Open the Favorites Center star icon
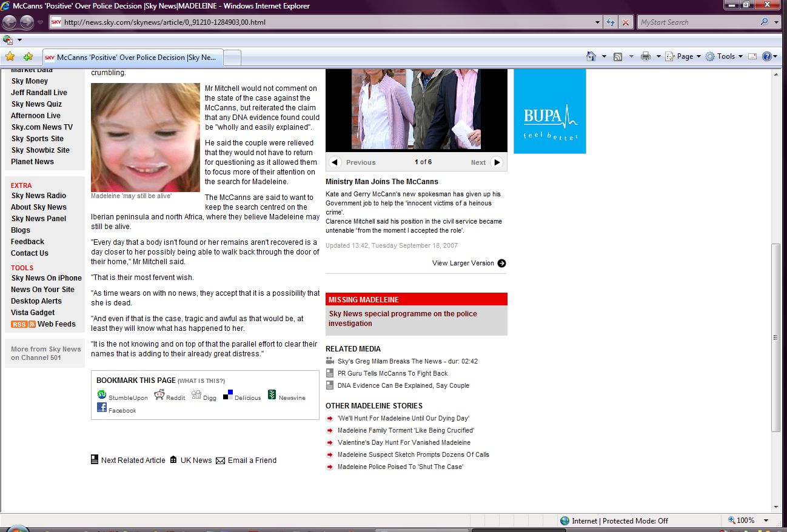The height and width of the screenshot is (532, 787). point(10,57)
